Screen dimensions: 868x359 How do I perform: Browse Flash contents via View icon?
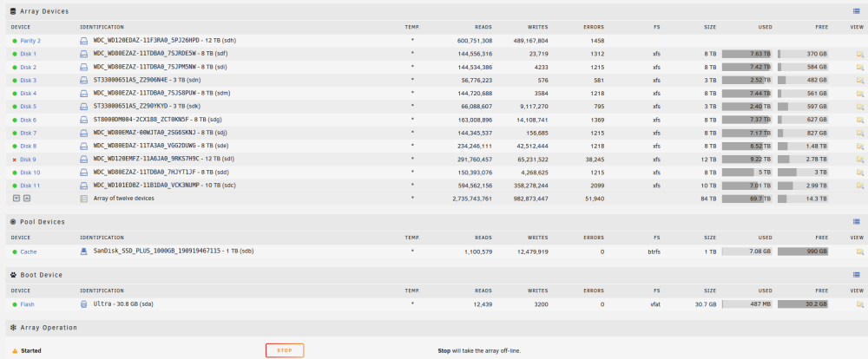[859, 304]
